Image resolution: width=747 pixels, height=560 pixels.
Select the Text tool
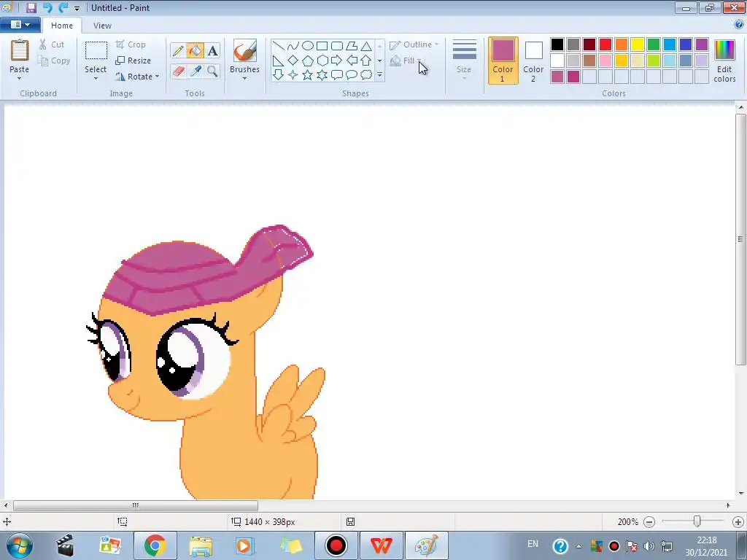pyautogui.click(x=212, y=50)
